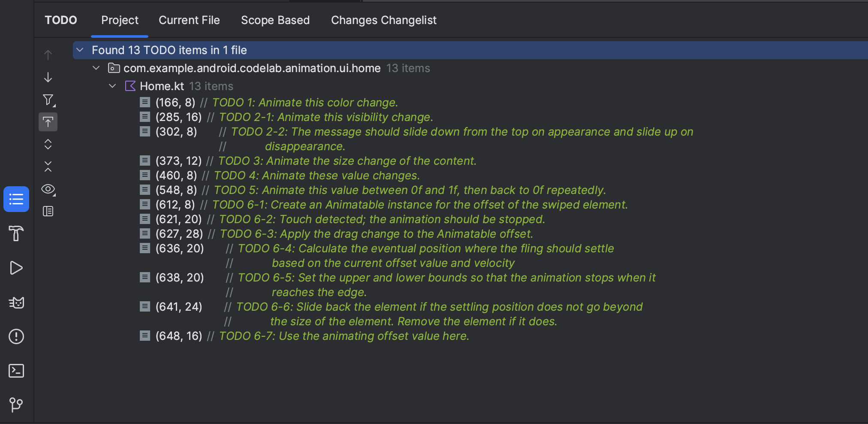Viewport: 868px width, 424px height.
Task: Toggle Preview Source with the eye icon
Action: coord(48,189)
